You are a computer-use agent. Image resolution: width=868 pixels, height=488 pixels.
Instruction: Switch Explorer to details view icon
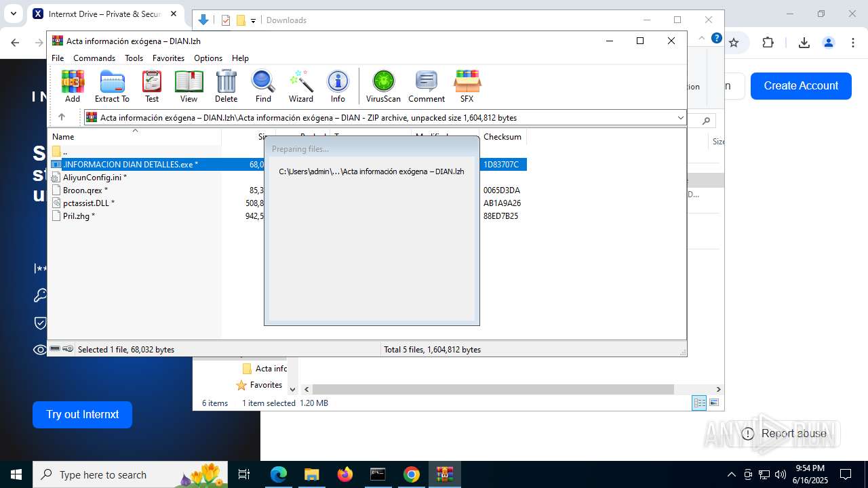point(698,403)
